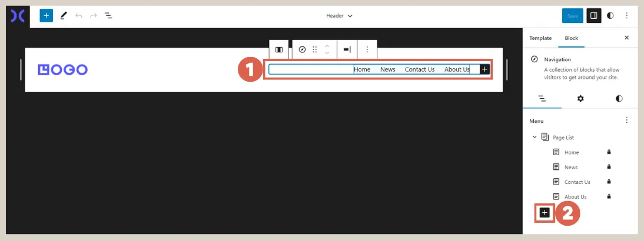The image size is (644, 241).
Task: Open the Header template dropdown
Action: click(339, 16)
